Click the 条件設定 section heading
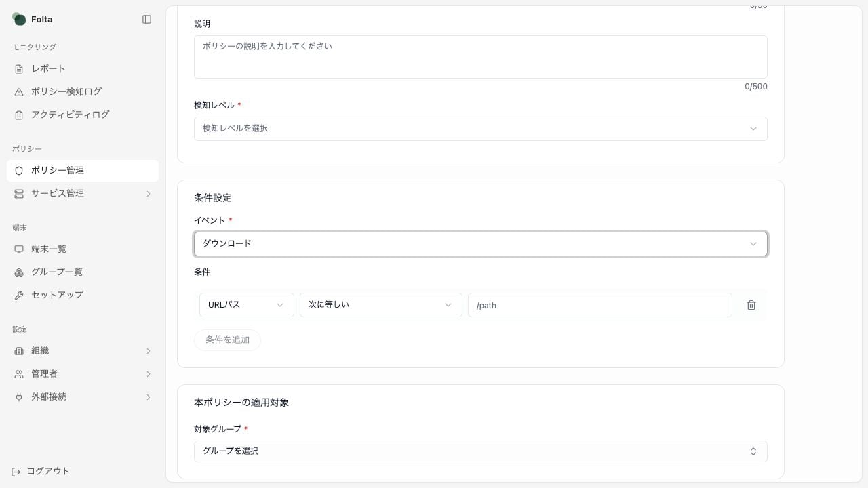The image size is (868, 488). (x=213, y=198)
